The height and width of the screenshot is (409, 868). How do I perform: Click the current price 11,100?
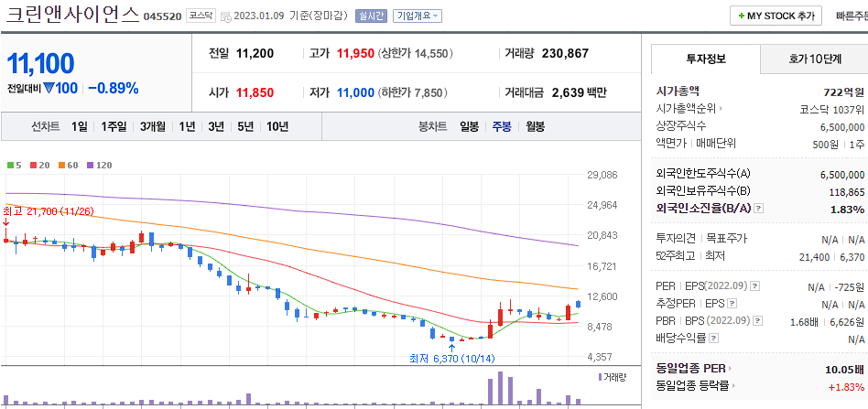tap(40, 64)
